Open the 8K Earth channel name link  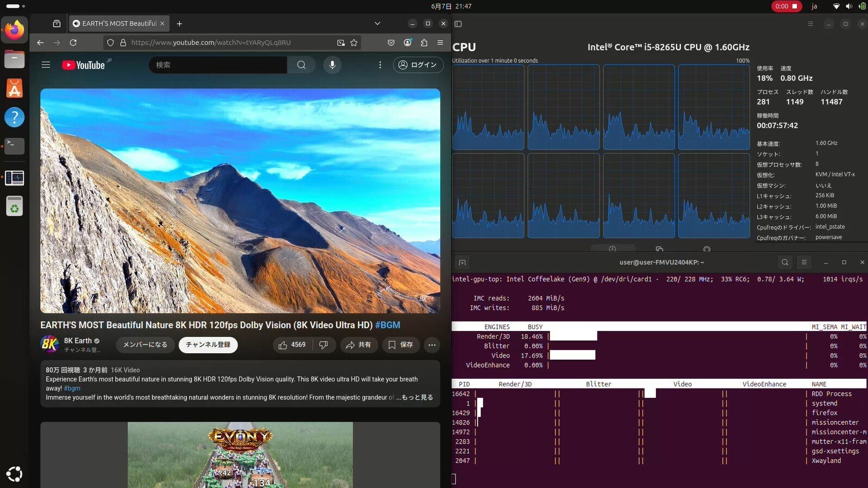coord(78,341)
